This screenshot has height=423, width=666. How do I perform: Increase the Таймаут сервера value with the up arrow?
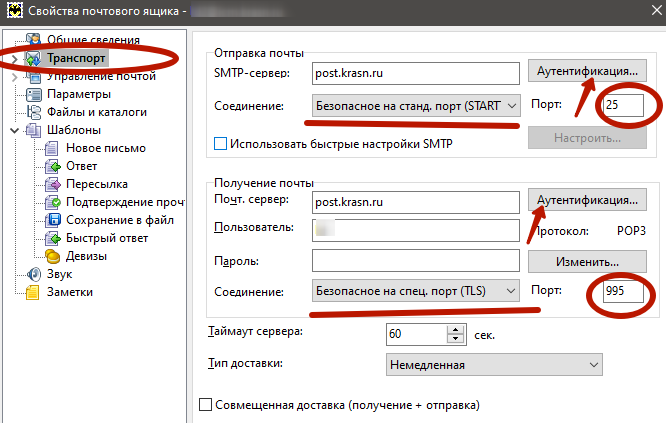pyautogui.click(x=457, y=327)
